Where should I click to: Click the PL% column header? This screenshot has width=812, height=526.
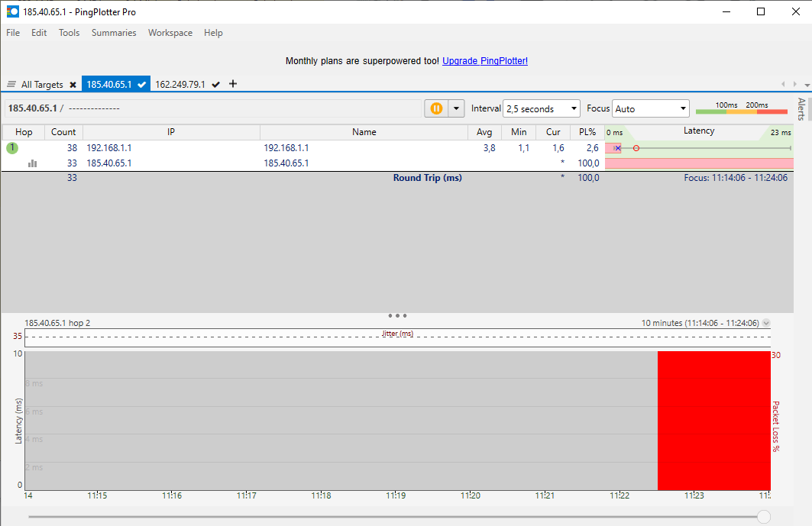pyautogui.click(x=587, y=132)
